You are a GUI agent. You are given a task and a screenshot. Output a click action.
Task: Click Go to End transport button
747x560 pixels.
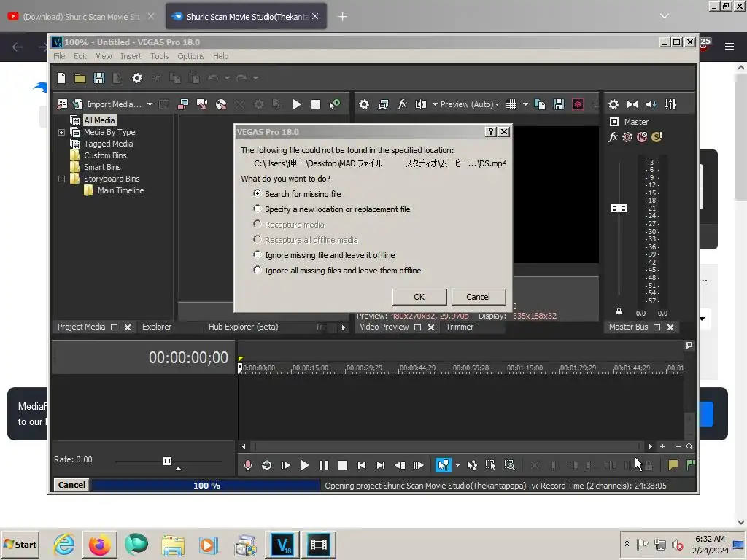click(x=381, y=465)
